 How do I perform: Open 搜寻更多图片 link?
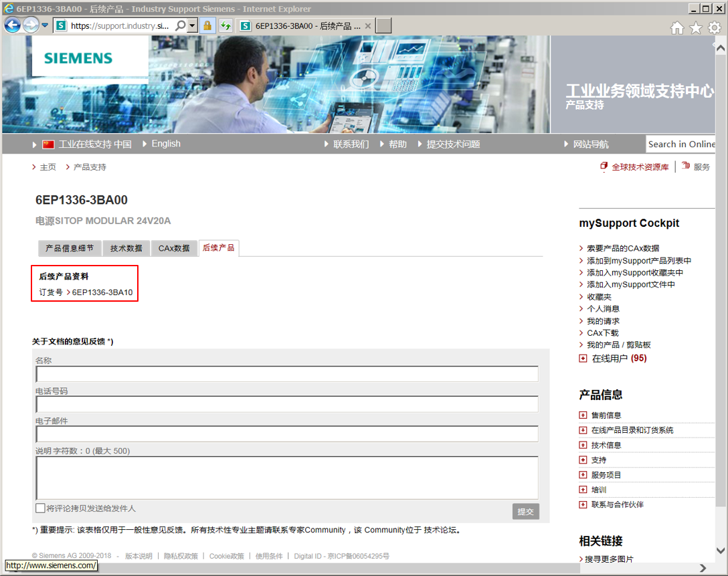[x=609, y=559]
